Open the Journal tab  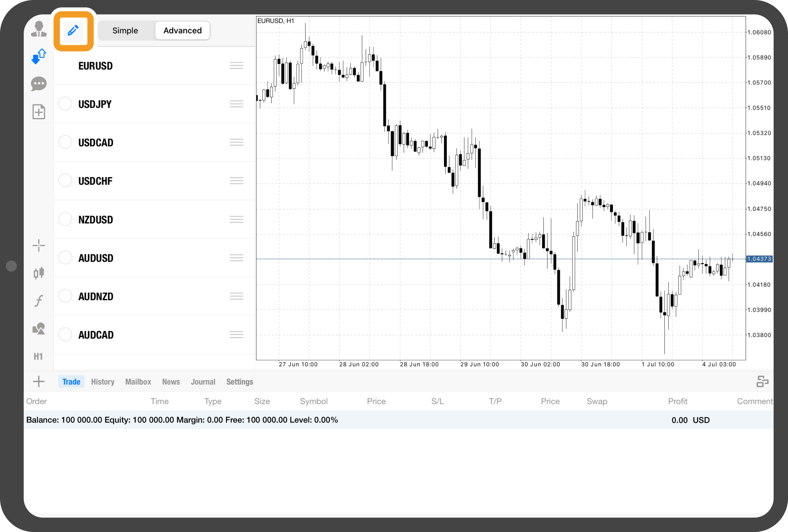(203, 382)
